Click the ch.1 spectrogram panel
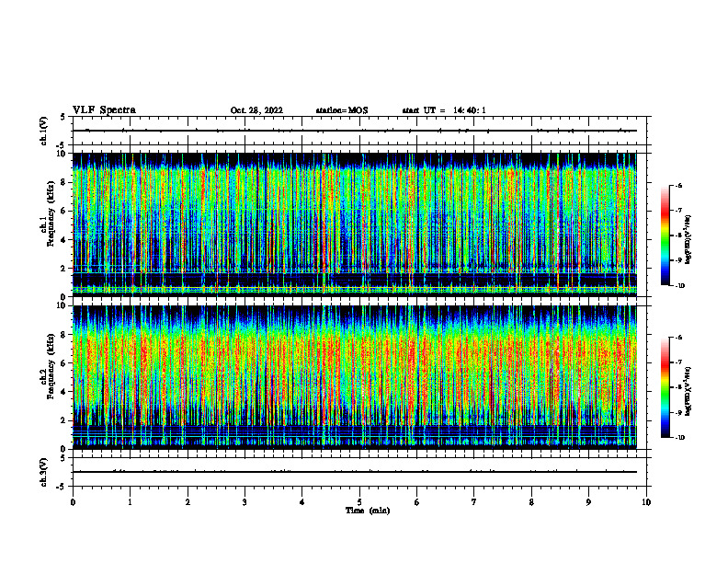The width and height of the screenshot is (728, 563). point(355,224)
